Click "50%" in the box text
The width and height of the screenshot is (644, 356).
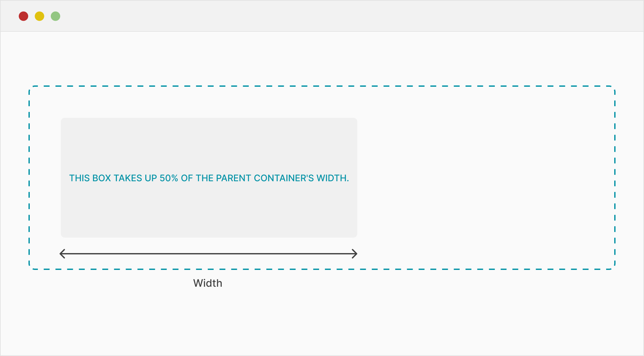coord(169,178)
